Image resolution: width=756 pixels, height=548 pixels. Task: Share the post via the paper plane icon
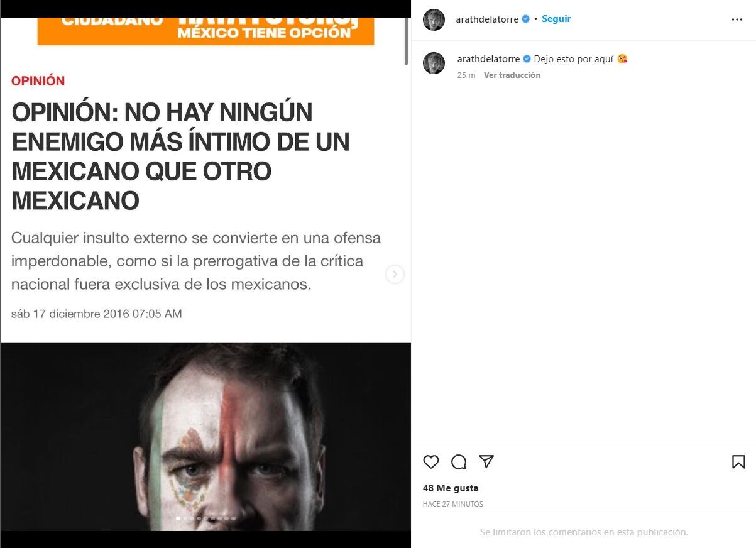486,461
